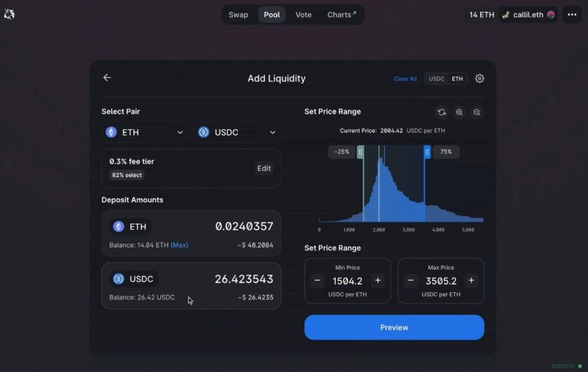
Task: Zoom out on the price chart
Action: click(476, 112)
